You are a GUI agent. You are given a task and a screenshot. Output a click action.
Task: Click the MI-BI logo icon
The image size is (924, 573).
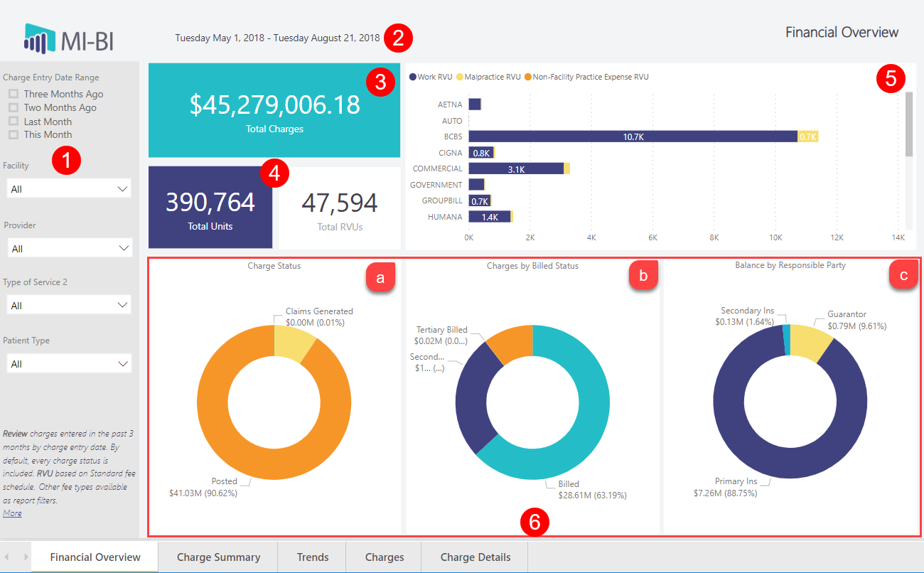(40, 38)
